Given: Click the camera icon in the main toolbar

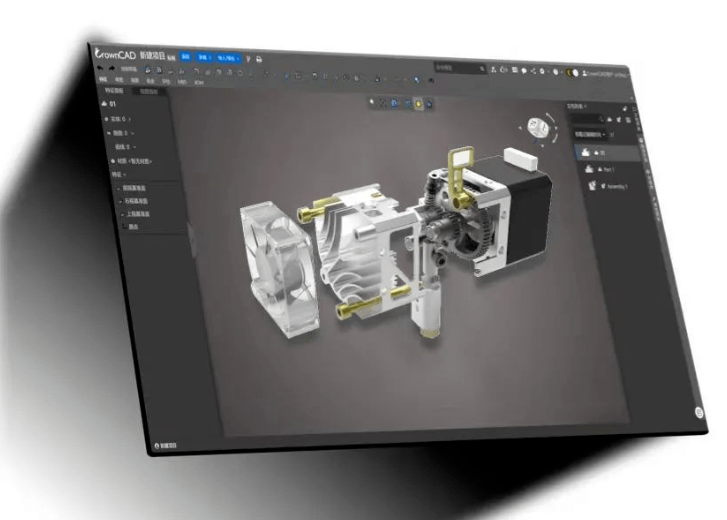Looking at the screenshot, I should pos(431,81).
